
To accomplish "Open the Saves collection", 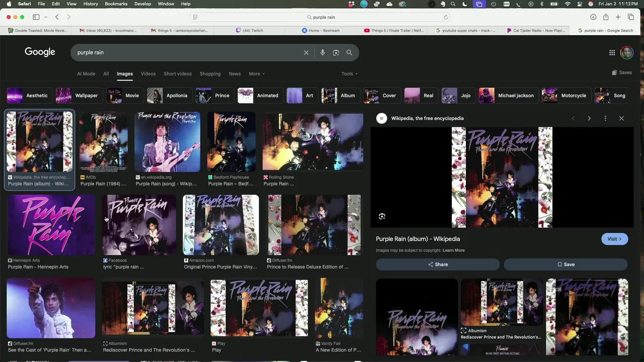I will [x=622, y=72].
